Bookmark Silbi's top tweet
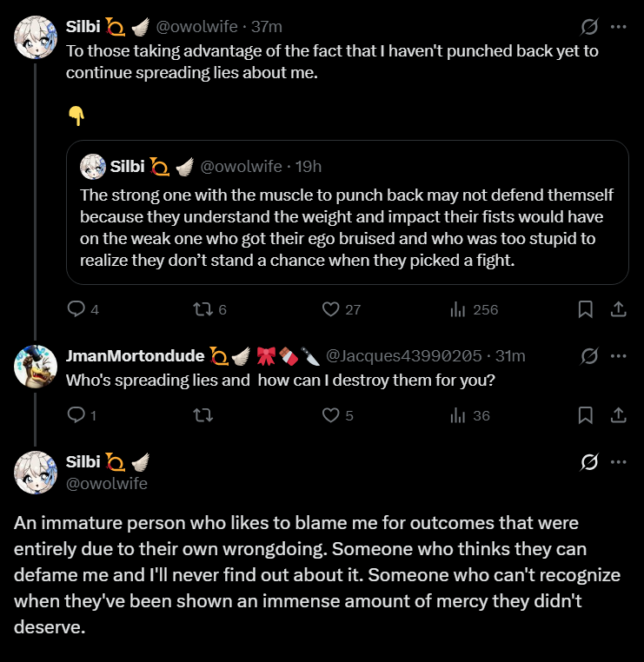This screenshot has height=662, width=644. click(x=585, y=309)
